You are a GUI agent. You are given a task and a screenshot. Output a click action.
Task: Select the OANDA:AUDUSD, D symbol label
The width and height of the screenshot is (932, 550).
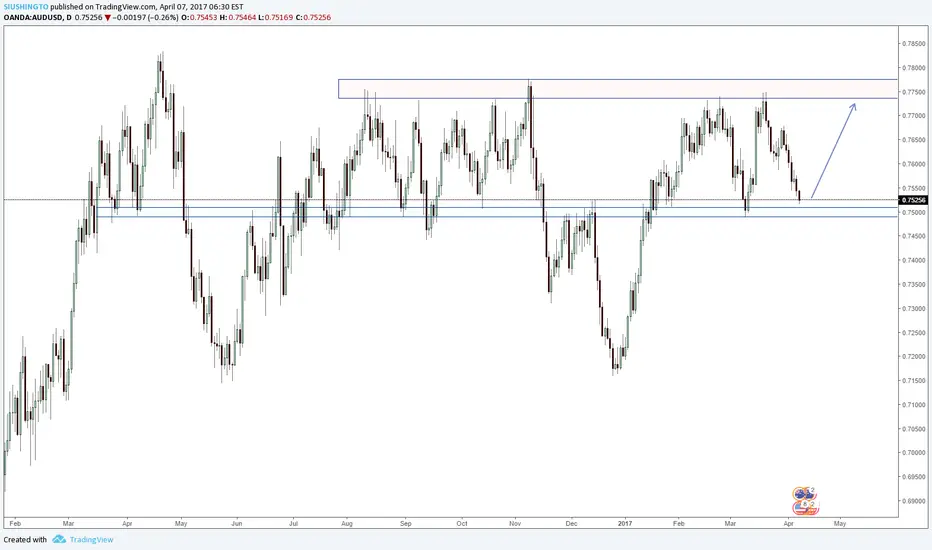(37, 17)
